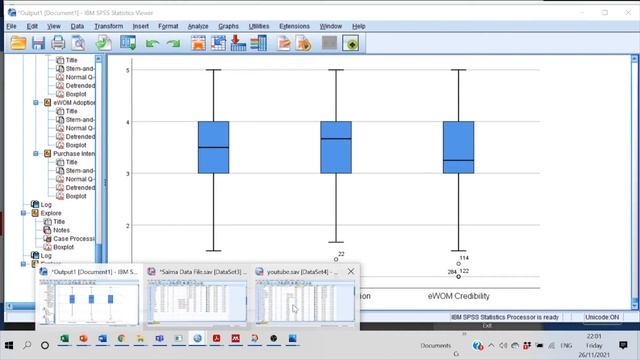Viewport: 640px width, 360px height.
Task: Select Boxplot under eWOM Adoption
Action: click(x=76, y=145)
